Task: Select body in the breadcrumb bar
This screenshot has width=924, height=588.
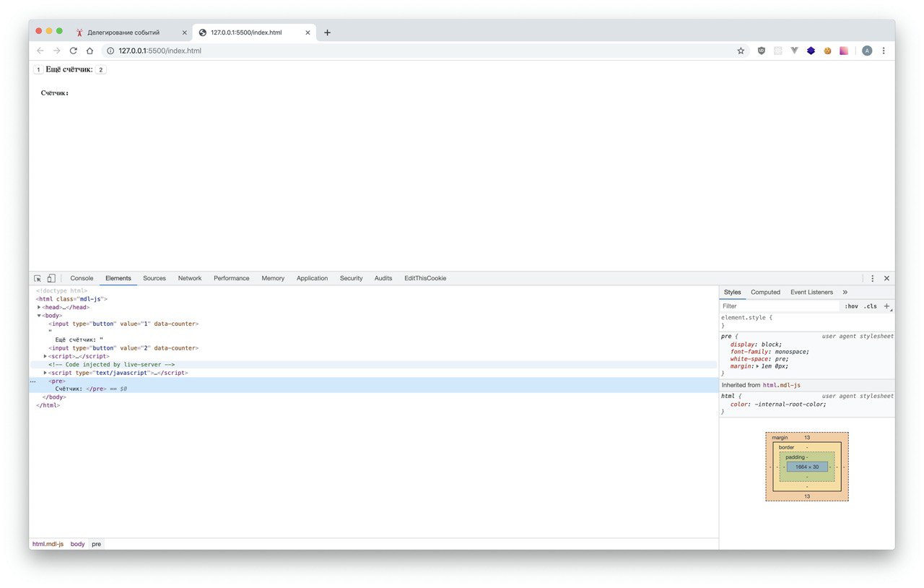Action: 77,544
